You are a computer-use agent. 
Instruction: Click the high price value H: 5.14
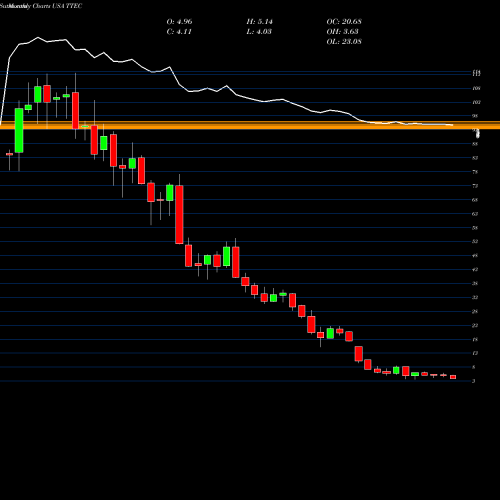click(x=260, y=22)
